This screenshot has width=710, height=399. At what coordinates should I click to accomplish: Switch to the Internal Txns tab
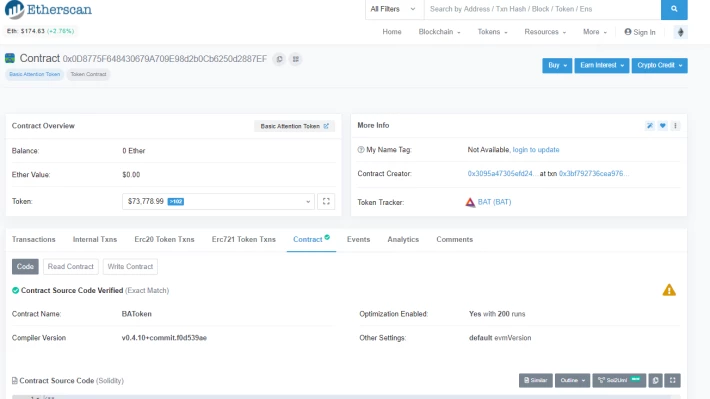(95, 240)
